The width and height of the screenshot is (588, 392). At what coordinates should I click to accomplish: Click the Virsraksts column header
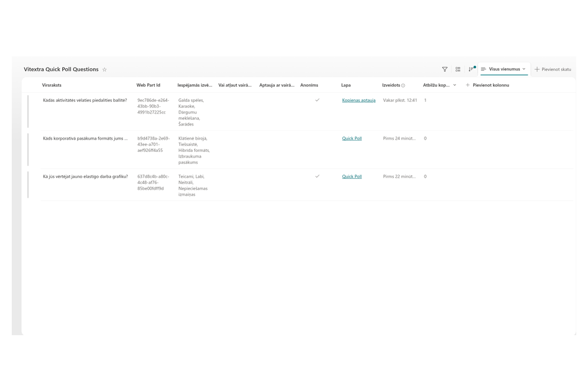[52, 85]
